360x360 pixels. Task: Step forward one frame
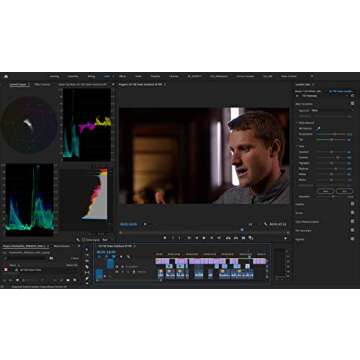point(211,238)
